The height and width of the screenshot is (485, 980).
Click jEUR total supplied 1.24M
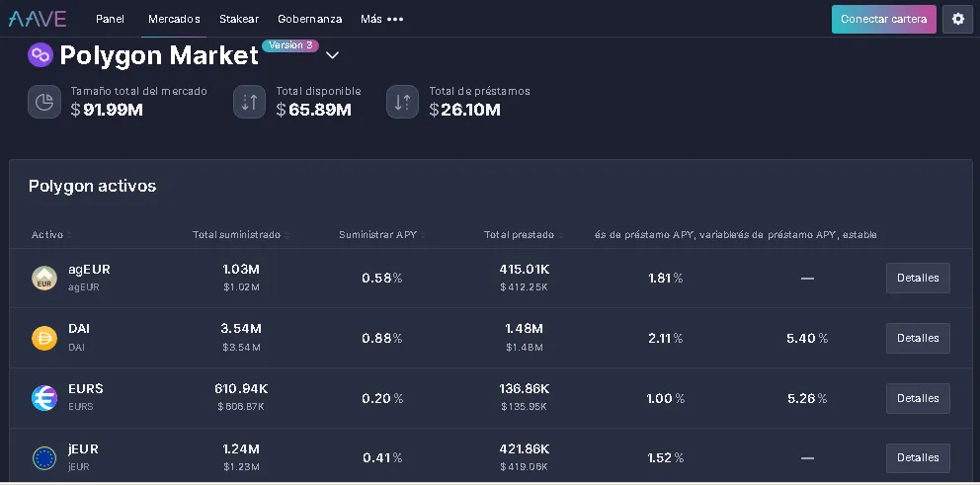pos(241,448)
